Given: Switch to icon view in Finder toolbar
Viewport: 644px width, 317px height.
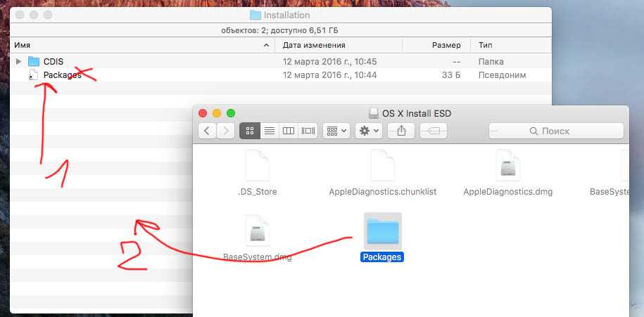Looking at the screenshot, I should (250, 131).
